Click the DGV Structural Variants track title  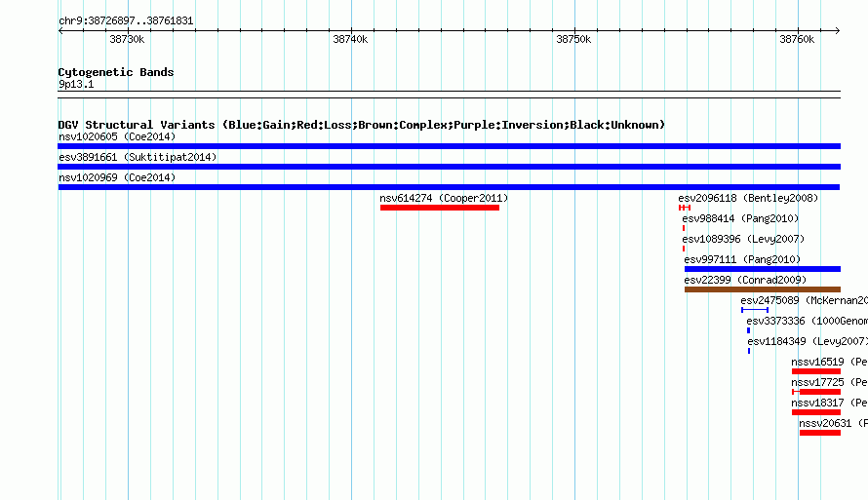pyautogui.click(x=361, y=125)
